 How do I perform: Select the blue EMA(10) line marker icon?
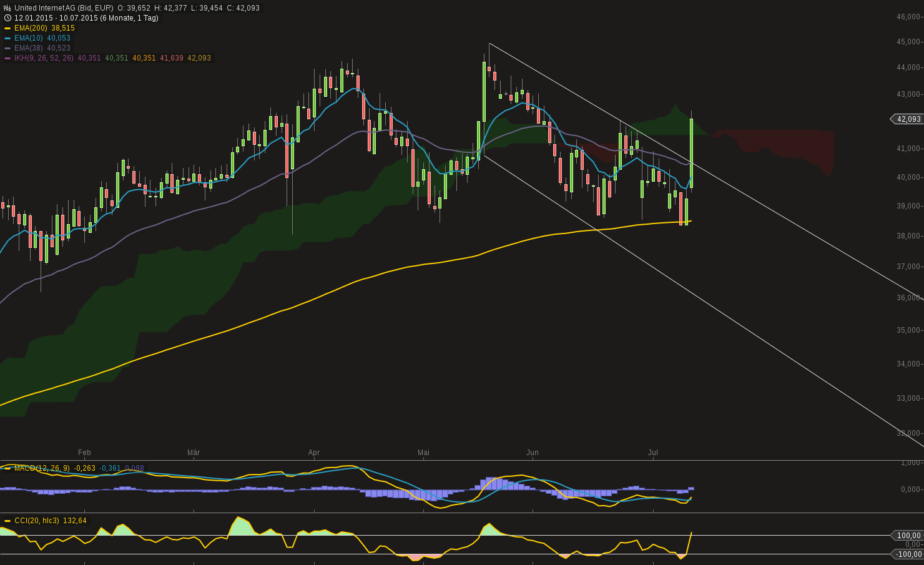8,37
